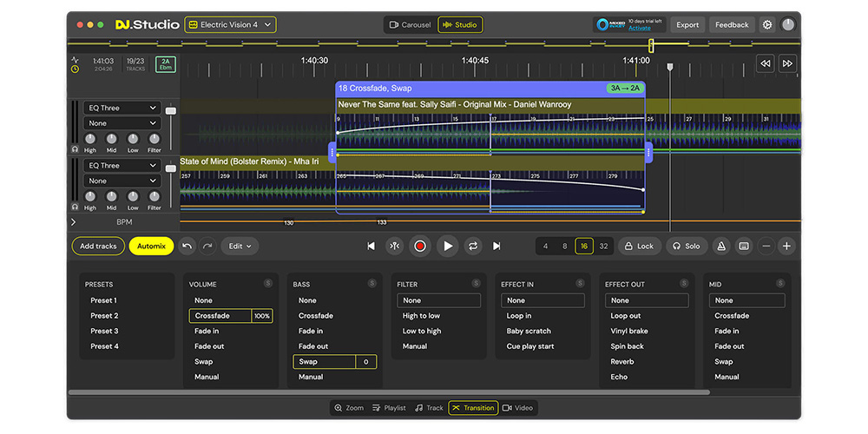Click the top track's volume fader handle

click(171, 111)
